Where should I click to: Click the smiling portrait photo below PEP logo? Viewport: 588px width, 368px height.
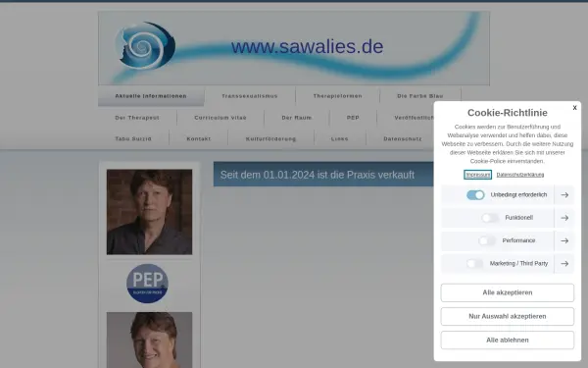pos(149,340)
